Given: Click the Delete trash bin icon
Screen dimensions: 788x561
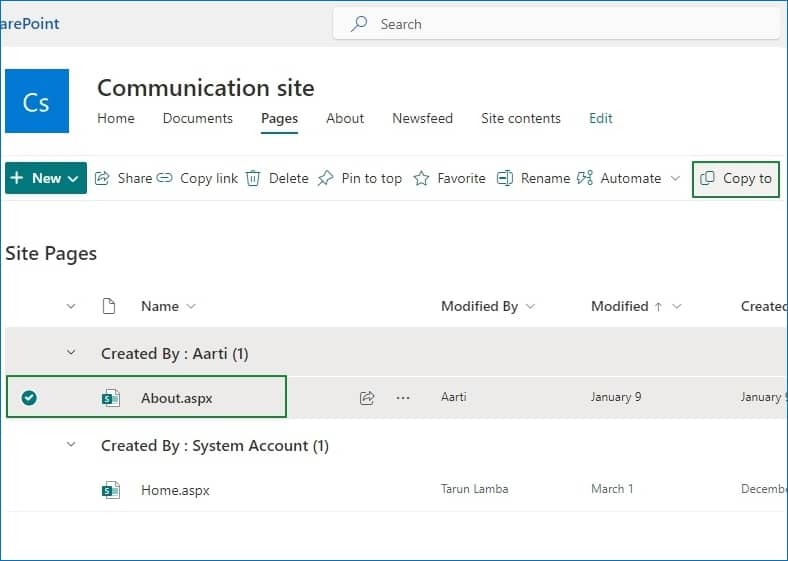Looking at the screenshot, I should [253, 178].
